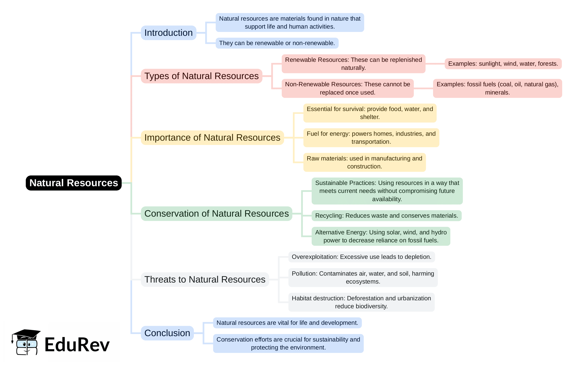Select the Alternative Energy node
588x366 pixels.
(380, 236)
